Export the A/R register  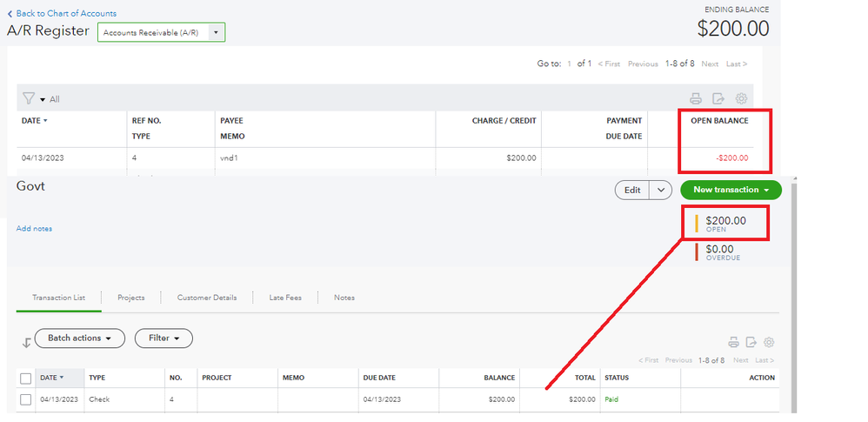pos(718,99)
